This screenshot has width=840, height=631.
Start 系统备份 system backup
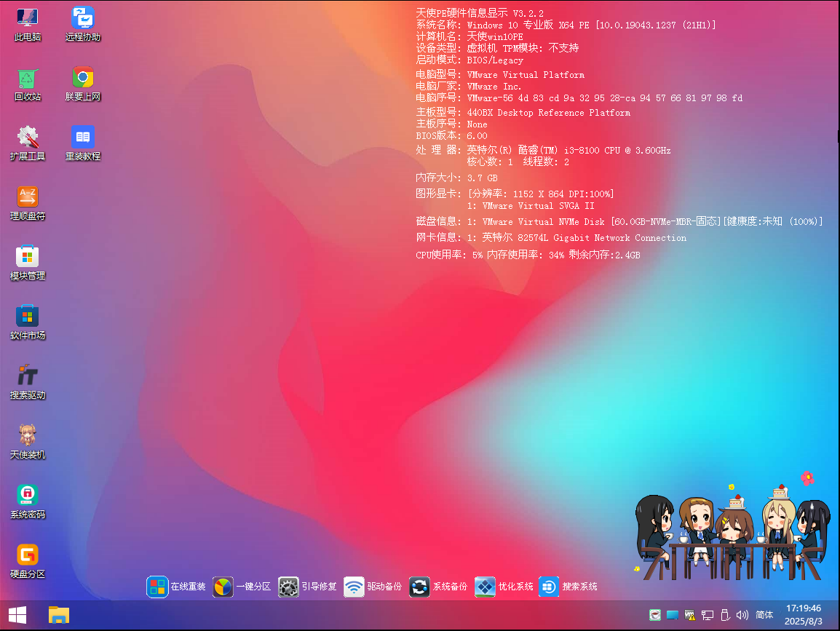tap(419, 587)
